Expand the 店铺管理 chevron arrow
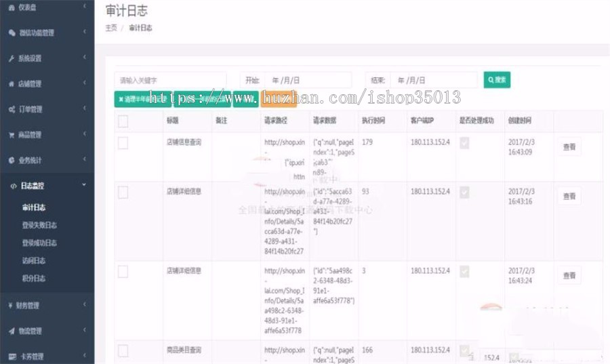 pyautogui.click(x=85, y=83)
